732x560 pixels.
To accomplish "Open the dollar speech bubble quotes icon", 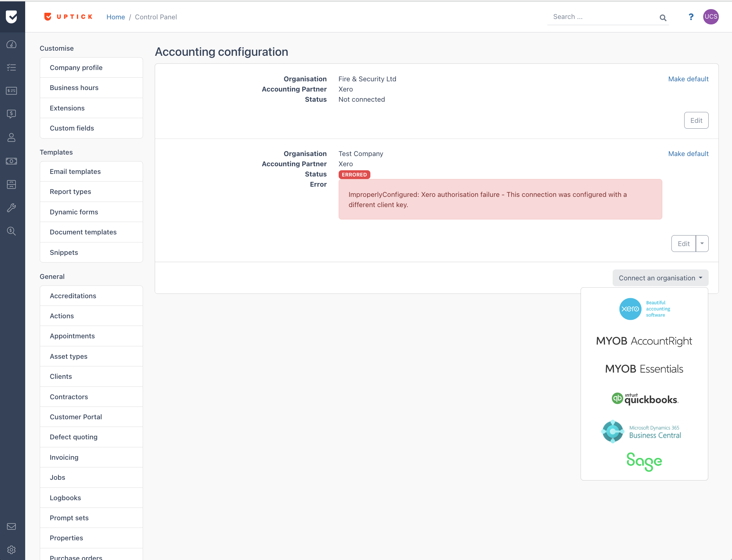I will [12, 114].
